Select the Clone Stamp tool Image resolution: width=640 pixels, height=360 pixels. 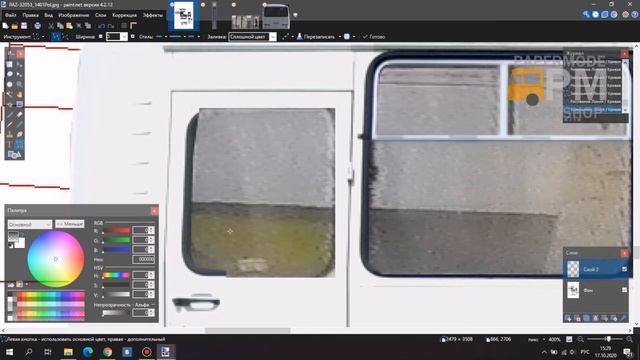click(x=10, y=135)
